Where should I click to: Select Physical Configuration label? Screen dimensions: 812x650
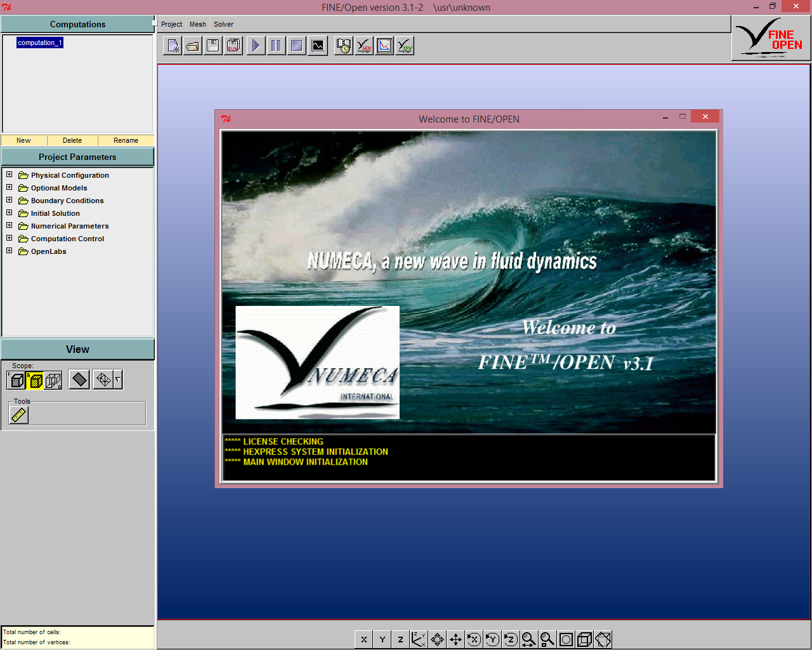coord(70,175)
